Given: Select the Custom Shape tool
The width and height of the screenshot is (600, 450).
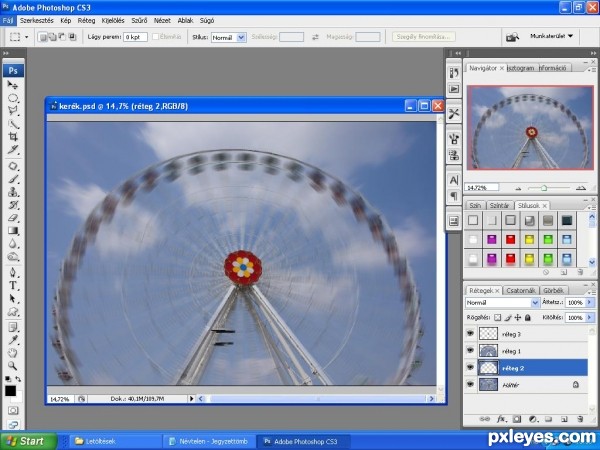Looking at the screenshot, I should click(13, 311).
